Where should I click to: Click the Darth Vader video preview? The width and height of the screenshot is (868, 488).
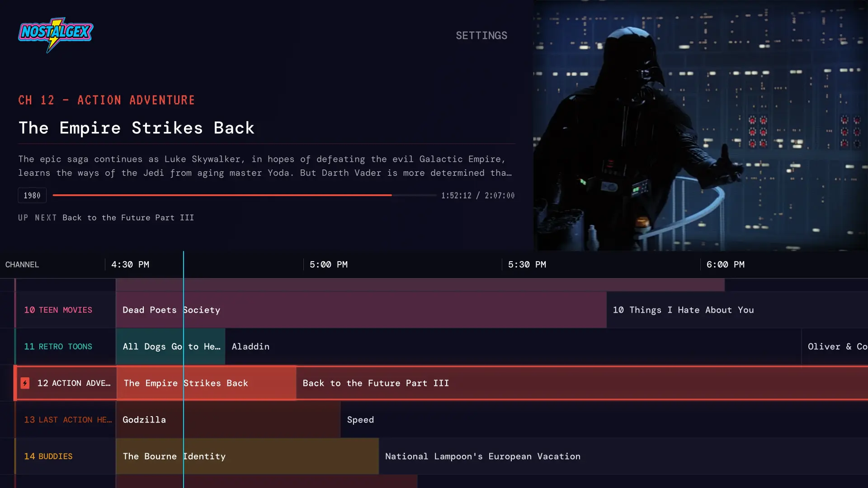point(700,125)
